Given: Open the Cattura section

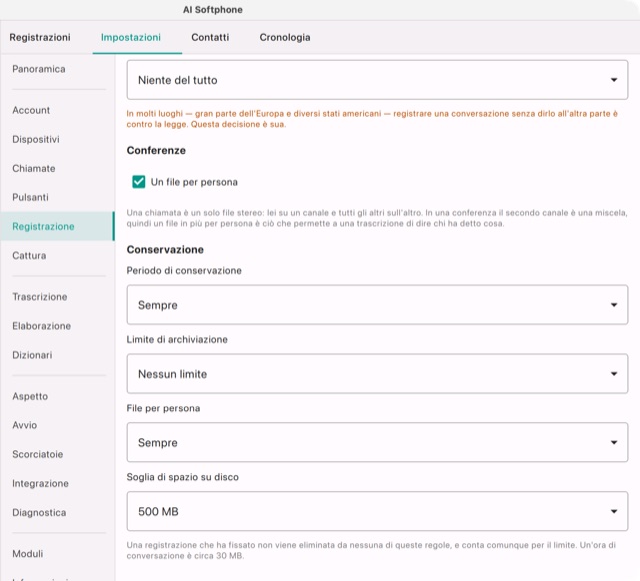Looking at the screenshot, I should (x=58, y=256).
